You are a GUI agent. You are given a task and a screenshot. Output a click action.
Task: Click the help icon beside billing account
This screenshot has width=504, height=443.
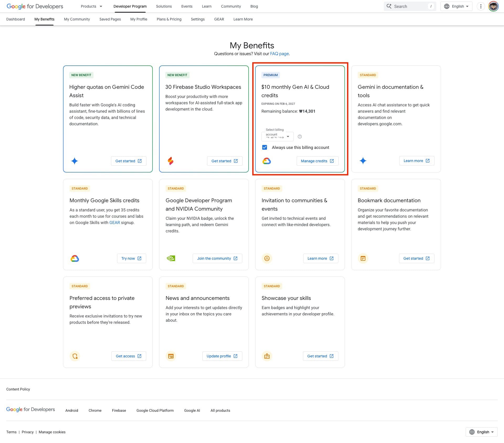click(300, 137)
